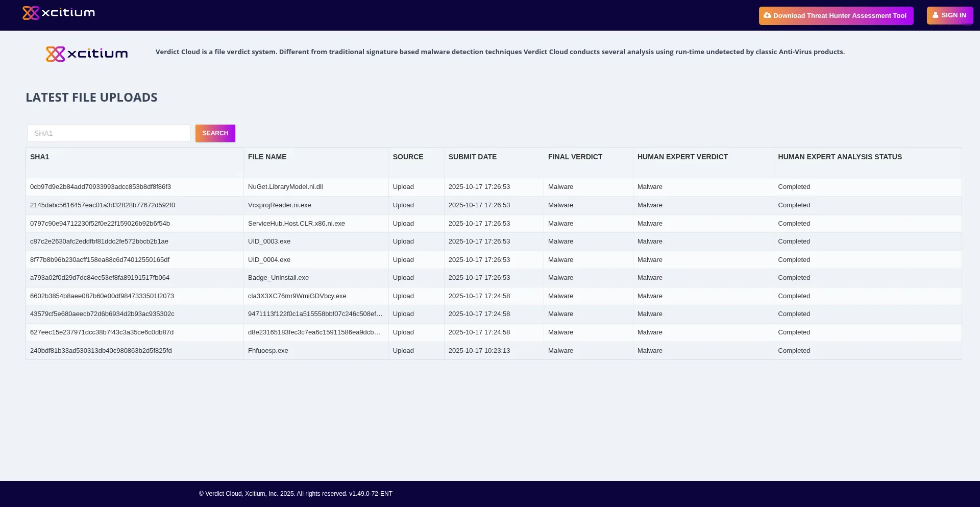The image size is (980, 507).
Task: Open the Fhfuoesp.exe file entry
Action: click(268, 351)
